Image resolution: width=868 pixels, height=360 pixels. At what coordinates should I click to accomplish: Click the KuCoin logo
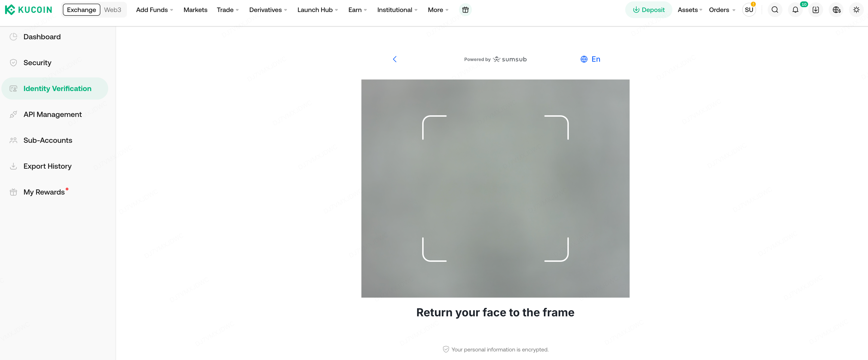(29, 10)
